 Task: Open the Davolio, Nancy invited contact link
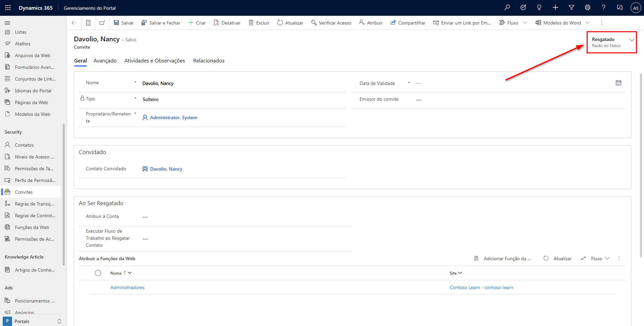click(x=166, y=169)
